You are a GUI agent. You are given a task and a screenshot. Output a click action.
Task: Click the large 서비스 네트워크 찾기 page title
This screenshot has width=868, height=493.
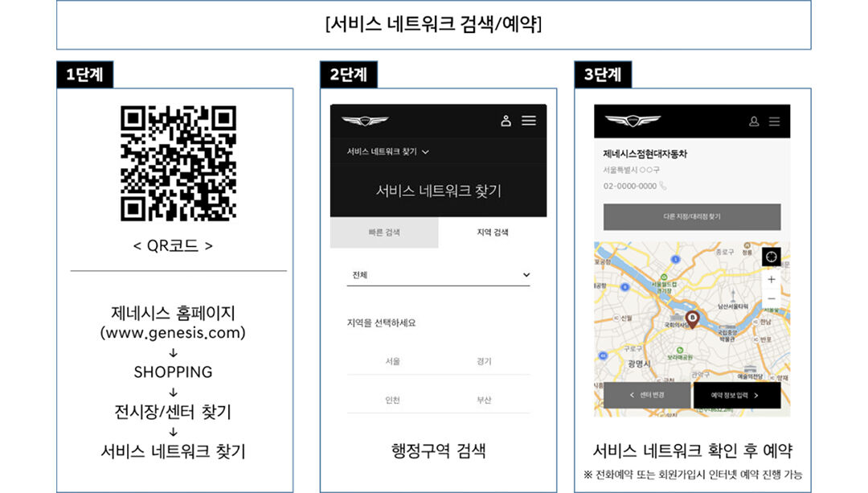(439, 191)
